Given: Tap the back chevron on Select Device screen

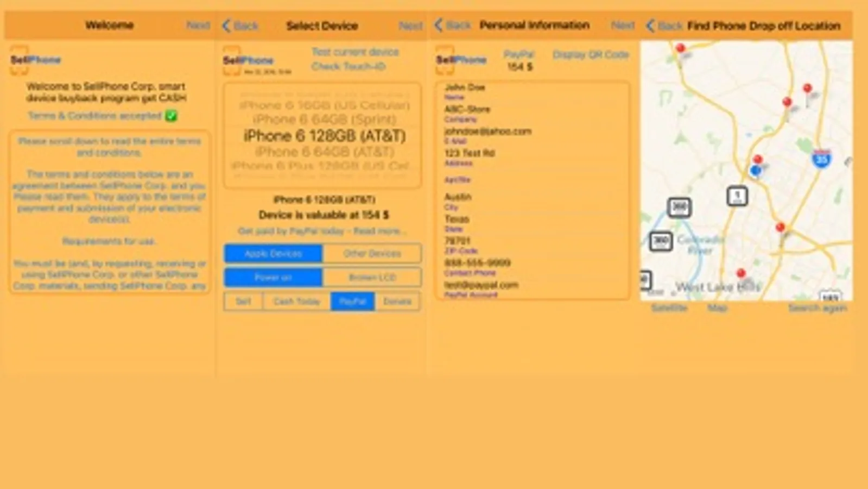Looking at the screenshot, I should point(227,26).
